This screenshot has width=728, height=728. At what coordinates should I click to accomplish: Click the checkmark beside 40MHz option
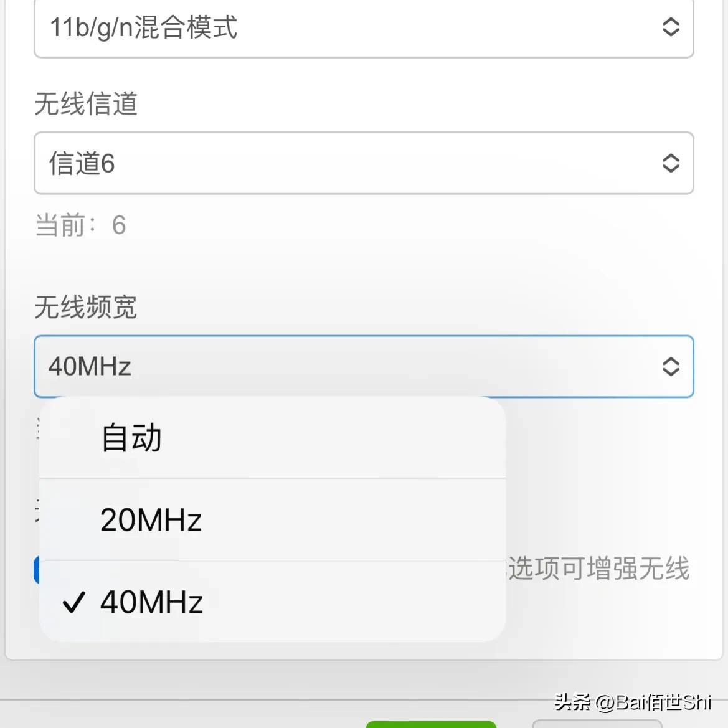[x=73, y=601]
